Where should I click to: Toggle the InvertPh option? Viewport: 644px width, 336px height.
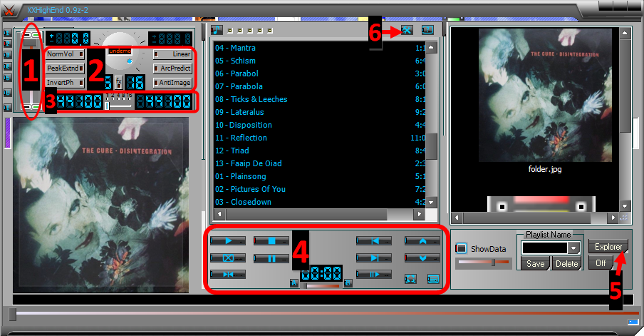(65, 83)
